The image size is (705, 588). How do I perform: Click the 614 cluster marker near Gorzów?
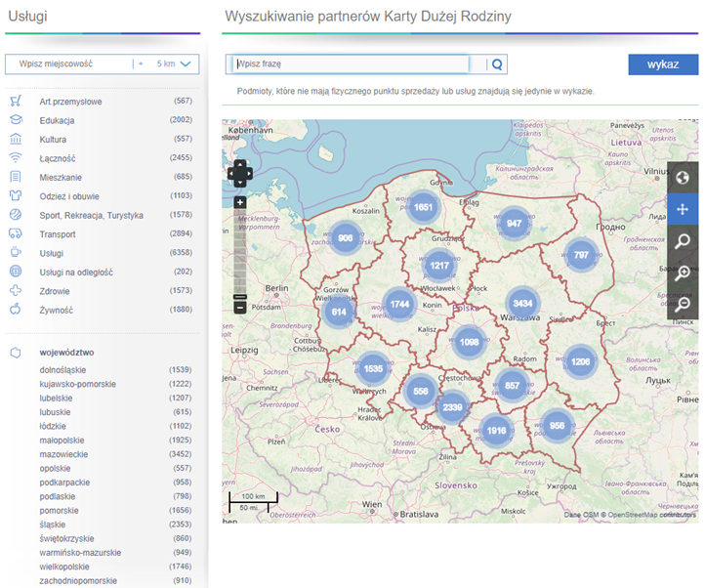click(339, 312)
